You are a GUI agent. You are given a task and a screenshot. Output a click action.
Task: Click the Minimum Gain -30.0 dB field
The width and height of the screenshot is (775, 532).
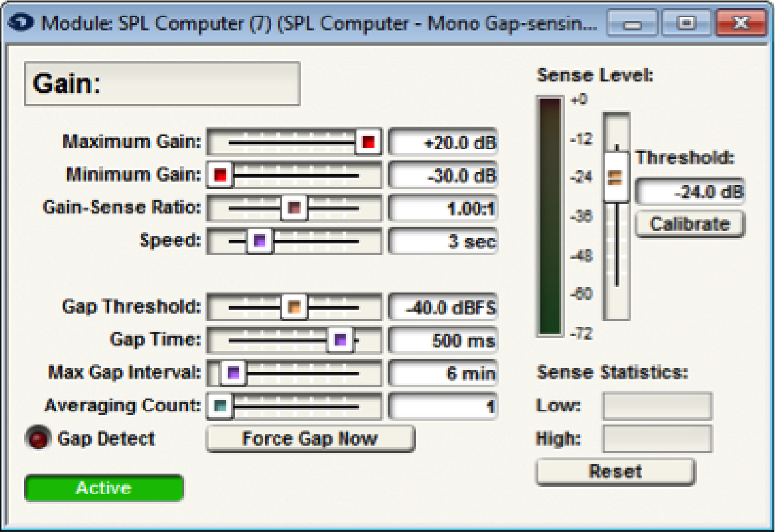[443, 175]
